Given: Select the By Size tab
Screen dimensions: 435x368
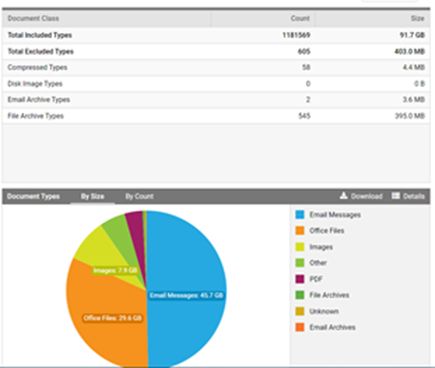Looking at the screenshot, I should tap(92, 196).
